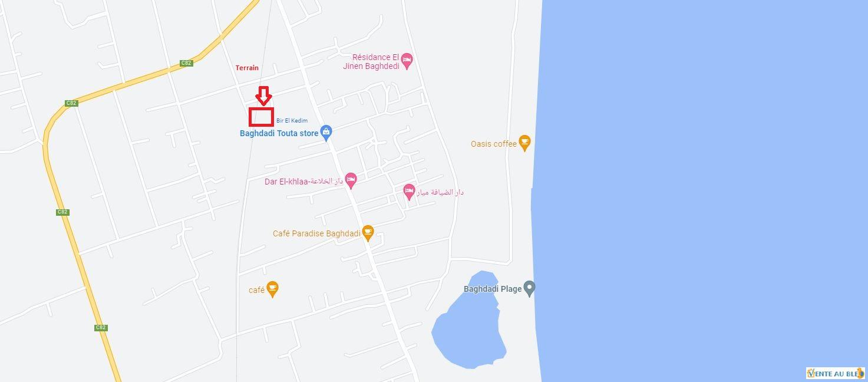
Task: Click the red Terrain rectangle outline
Action: [261, 117]
